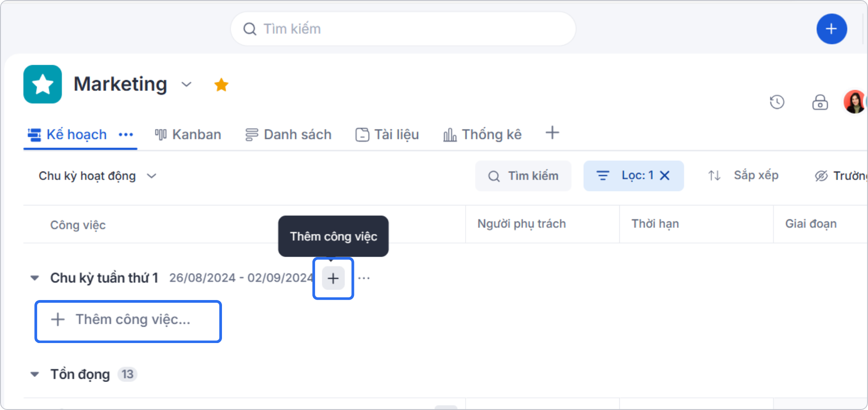This screenshot has width=868, height=410.
Task: Click the teal Marketing workspace star icon
Action: tap(42, 84)
